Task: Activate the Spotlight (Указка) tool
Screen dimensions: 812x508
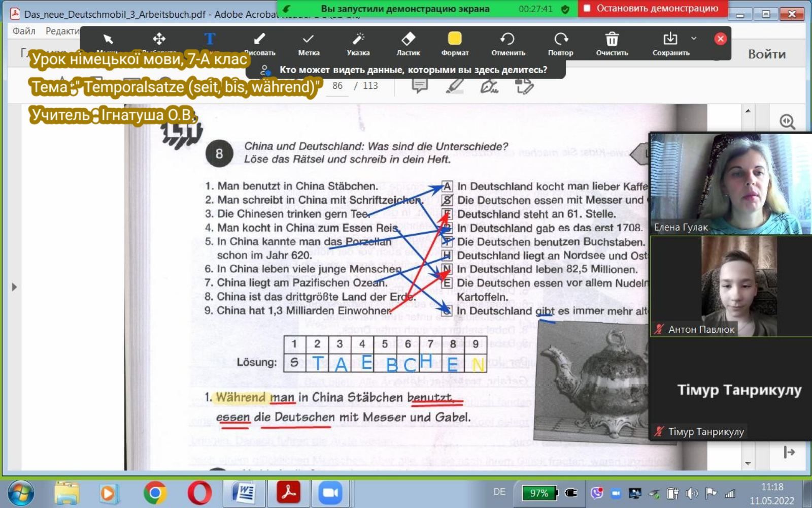Action: [x=358, y=40]
